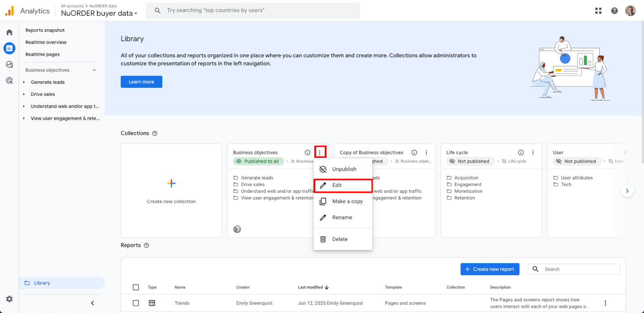Viewport: 644px width, 313px height.
Task: Show info for Business objectives collection
Action: click(x=308, y=152)
